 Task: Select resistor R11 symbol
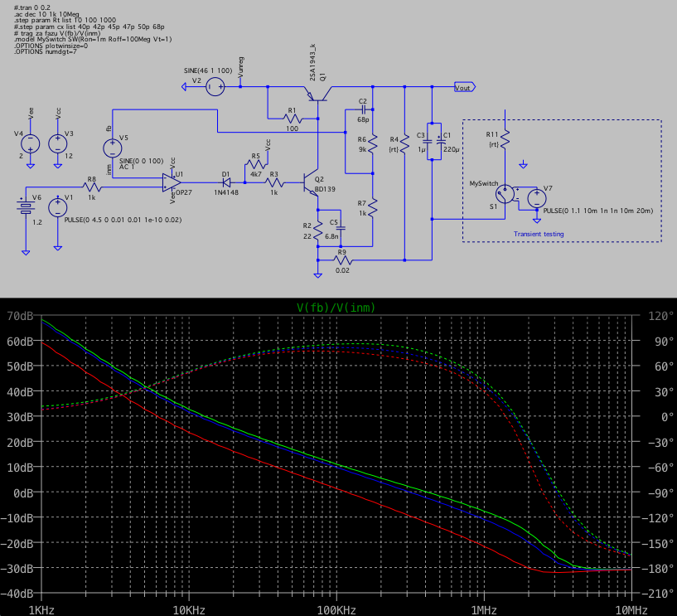505,139
